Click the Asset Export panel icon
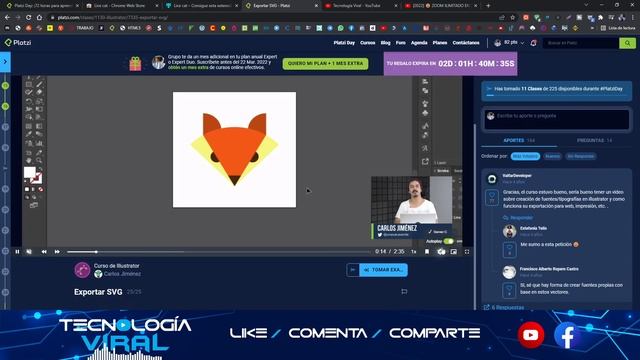This screenshot has height=360, width=640. click(x=425, y=162)
